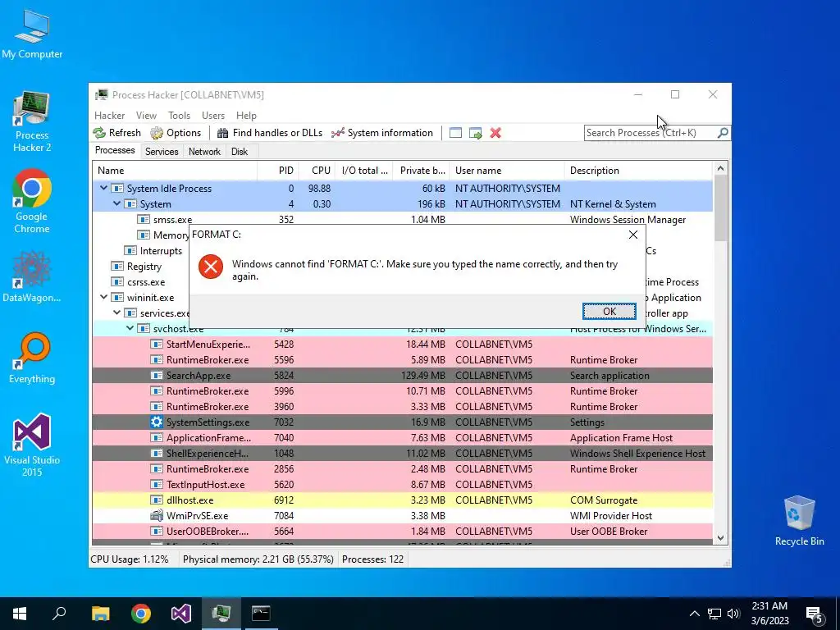Open Options from the toolbar

click(176, 133)
